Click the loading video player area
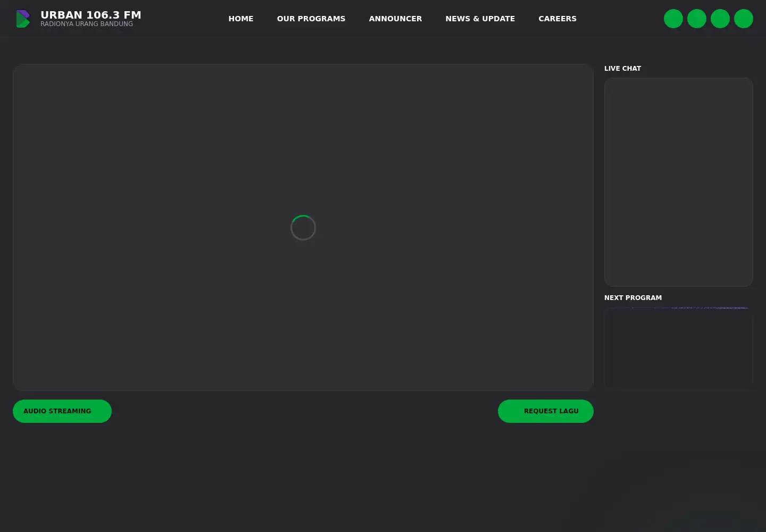766x532 pixels. point(303,228)
